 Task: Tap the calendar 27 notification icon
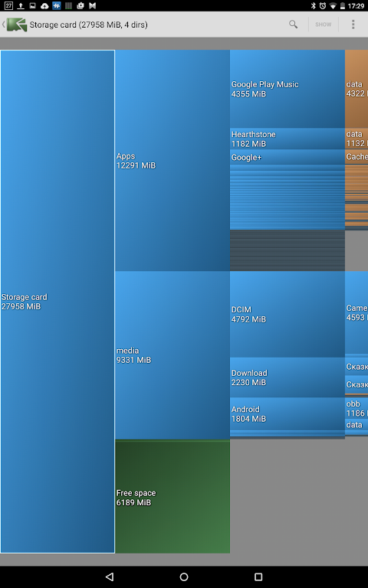pyautogui.click(x=8, y=5)
